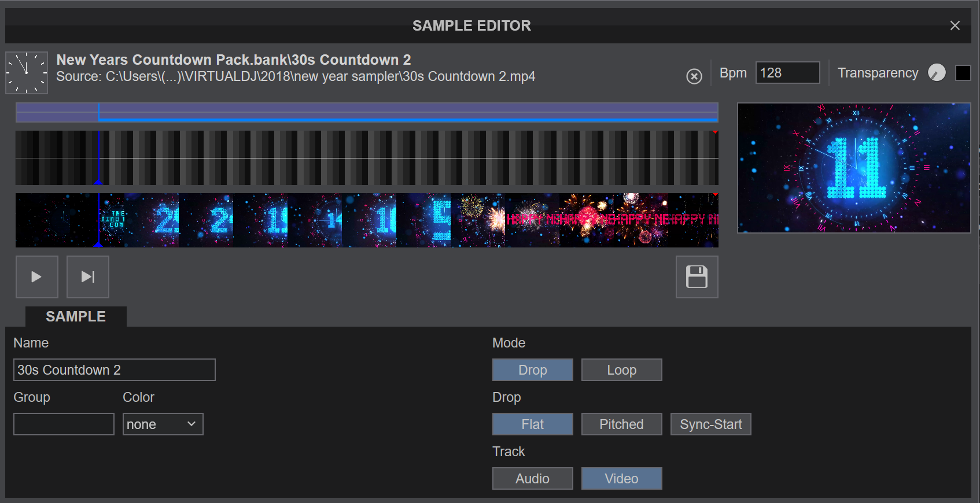This screenshot has width=980, height=503.
Task: Save the sample with floppy disk icon
Action: (x=697, y=277)
